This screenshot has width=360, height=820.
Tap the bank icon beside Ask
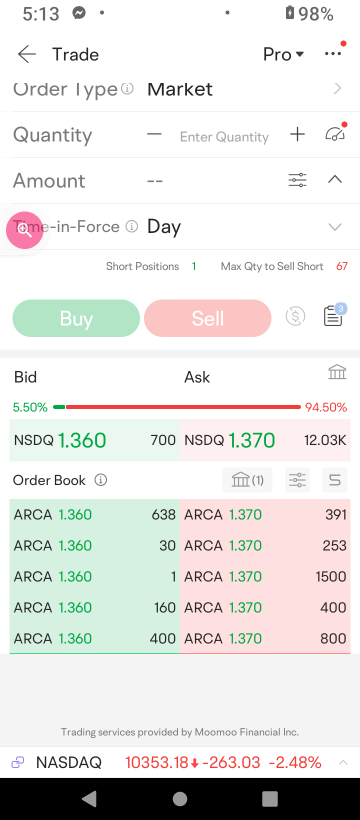tap(337, 372)
